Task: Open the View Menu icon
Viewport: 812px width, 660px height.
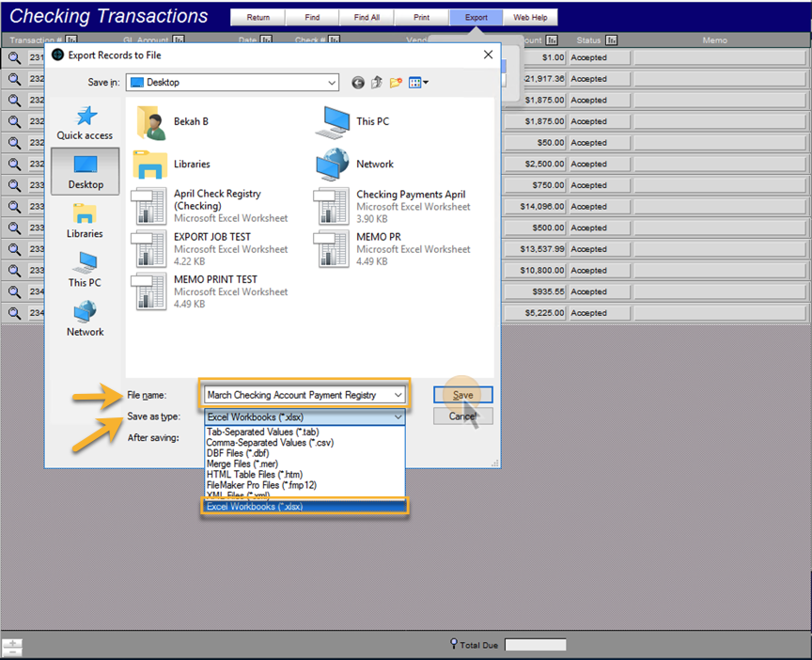Action: click(x=418, y=83)
